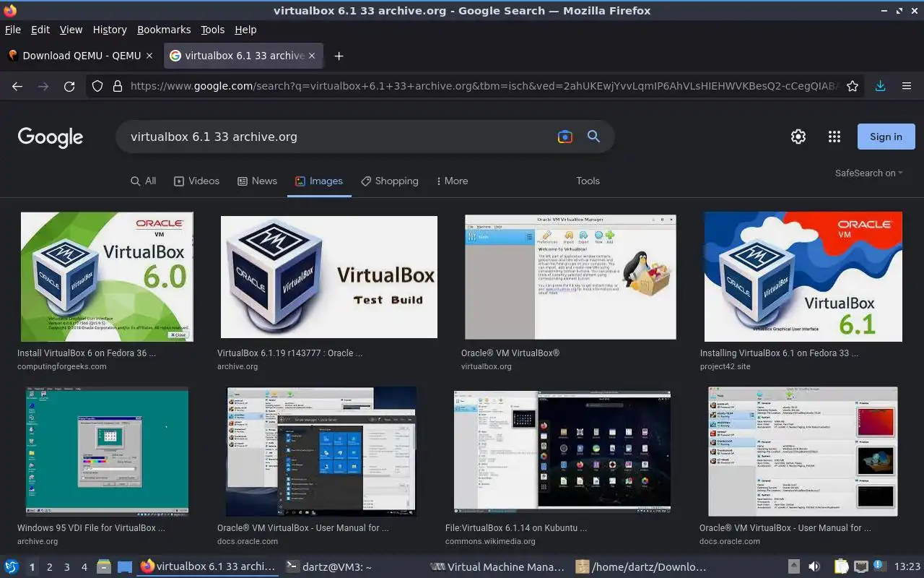Close the virtualbox search tab
Screen dimensions: 924x578
(x=312, y=56)
